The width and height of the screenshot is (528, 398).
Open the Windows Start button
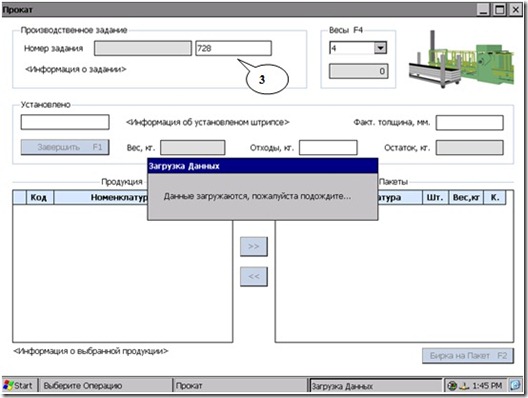19,386
